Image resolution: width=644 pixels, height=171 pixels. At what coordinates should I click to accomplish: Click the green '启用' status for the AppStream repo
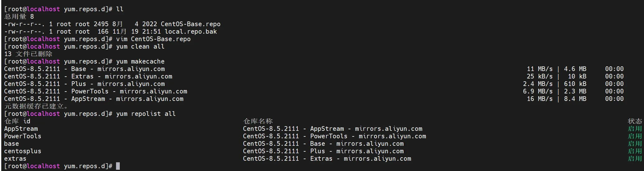point(635,129)
